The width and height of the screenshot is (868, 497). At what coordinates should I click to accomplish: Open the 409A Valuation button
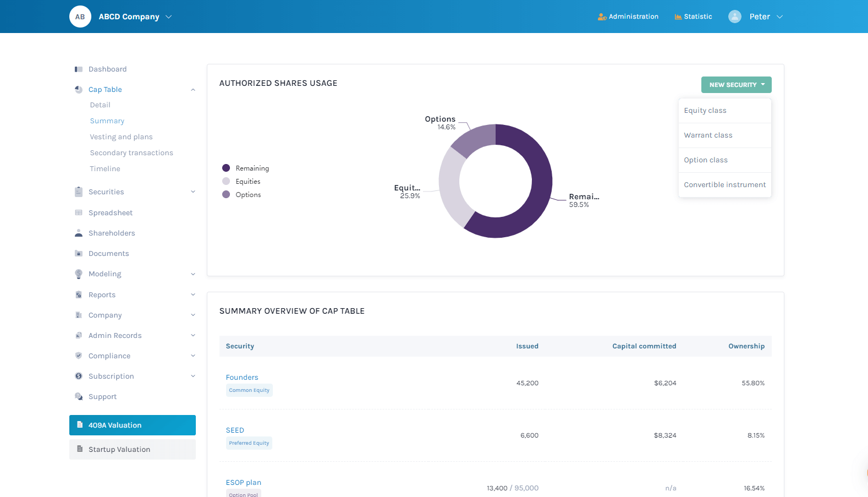point(133,425)
